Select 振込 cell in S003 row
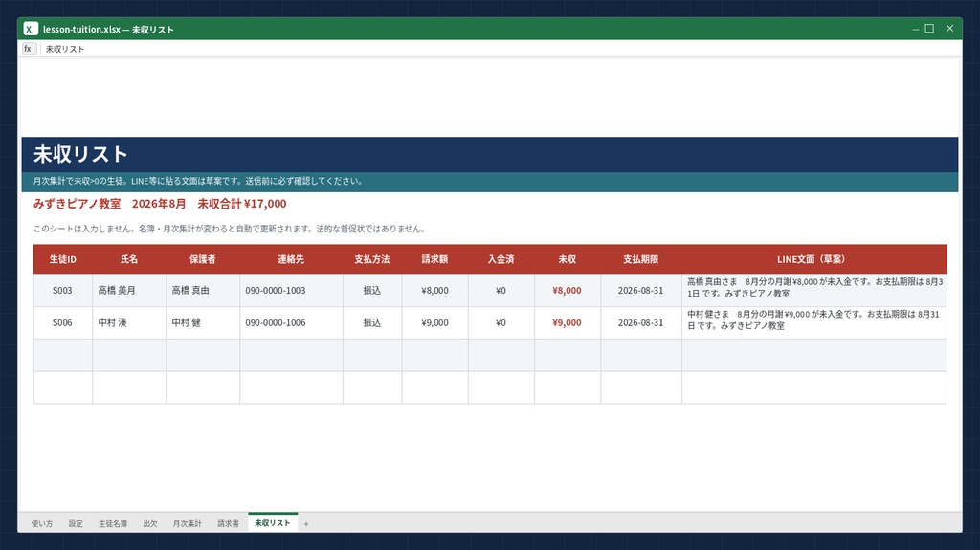 (372, 290)
